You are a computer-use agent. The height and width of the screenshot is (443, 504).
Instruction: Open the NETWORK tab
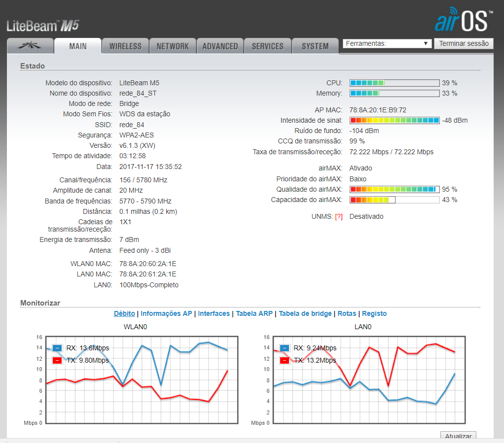[173, 46]
